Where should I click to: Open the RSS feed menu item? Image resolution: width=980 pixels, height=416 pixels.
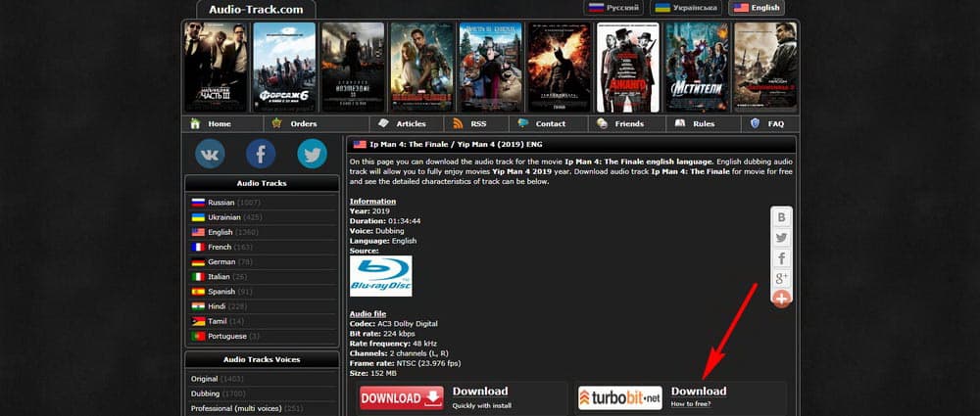[477, 124]
